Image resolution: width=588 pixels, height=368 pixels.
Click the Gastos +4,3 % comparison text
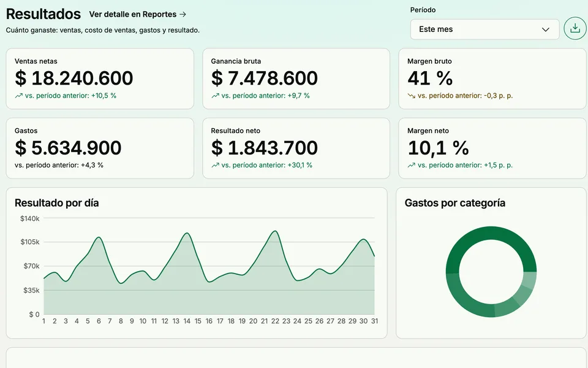(x=59, y=165)
